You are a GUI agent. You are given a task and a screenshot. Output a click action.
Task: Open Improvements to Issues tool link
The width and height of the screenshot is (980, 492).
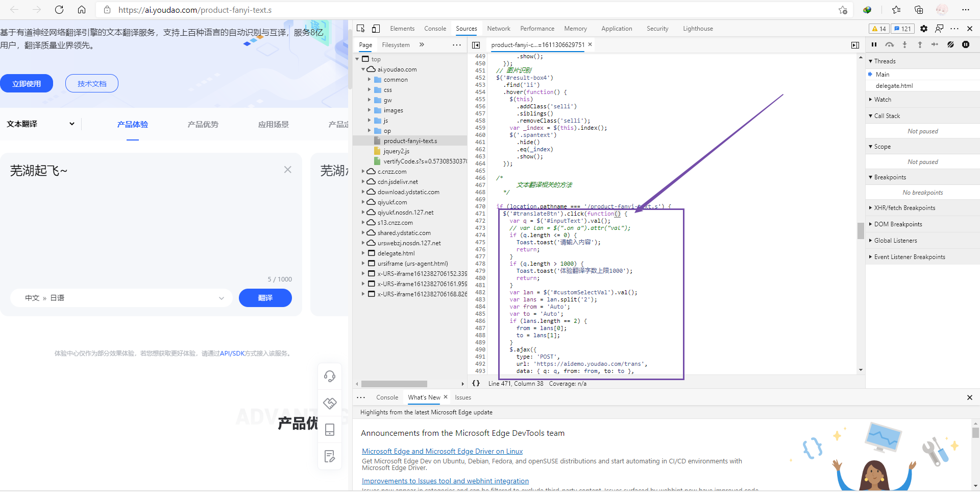click(445, 481)
